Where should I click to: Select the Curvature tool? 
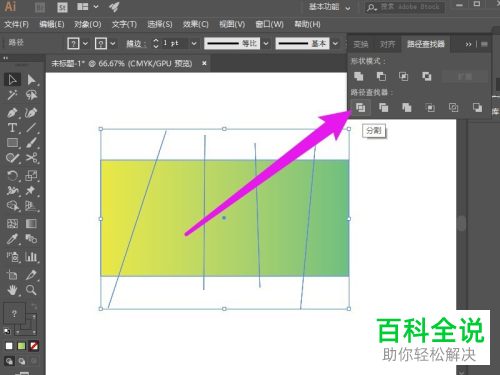point(31,113)
